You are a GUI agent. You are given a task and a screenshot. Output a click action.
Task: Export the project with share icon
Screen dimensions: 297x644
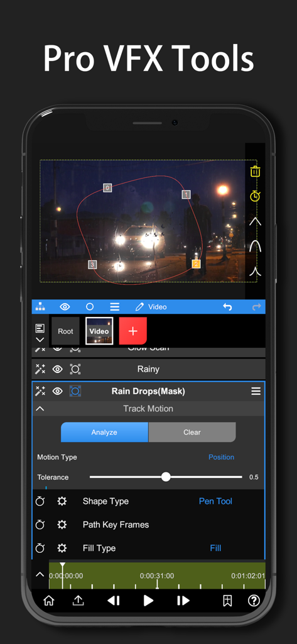tap(78, 601)
